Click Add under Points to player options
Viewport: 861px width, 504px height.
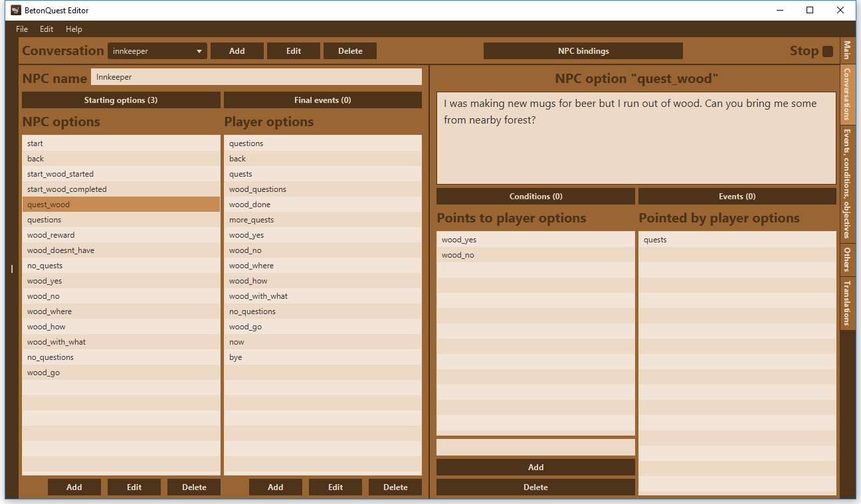coord(535,467)
